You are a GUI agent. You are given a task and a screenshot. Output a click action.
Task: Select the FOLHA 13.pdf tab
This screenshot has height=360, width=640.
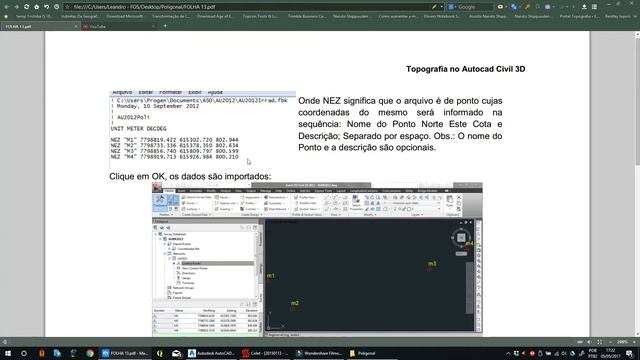pyautogui.click(x=40, y=27)
